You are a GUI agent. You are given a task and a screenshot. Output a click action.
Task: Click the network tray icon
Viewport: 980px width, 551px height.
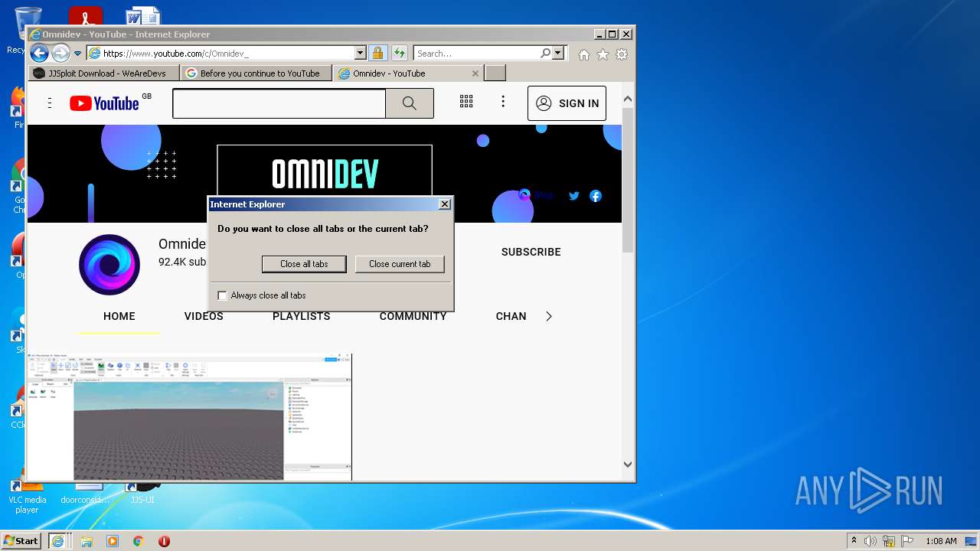[x=889, y=541]
